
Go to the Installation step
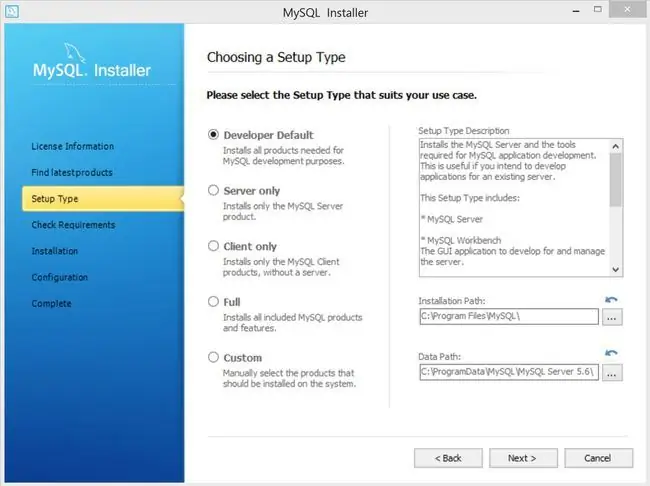[55, 251]
